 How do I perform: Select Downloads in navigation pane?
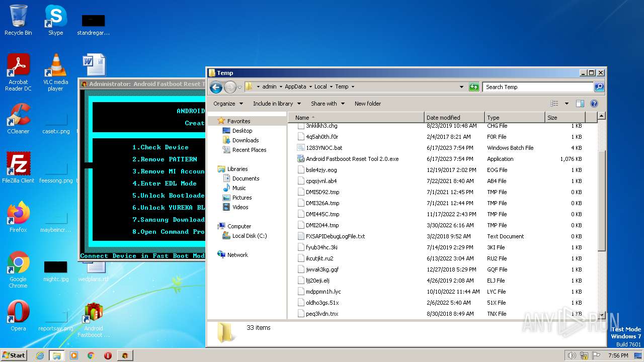[245, 140]
